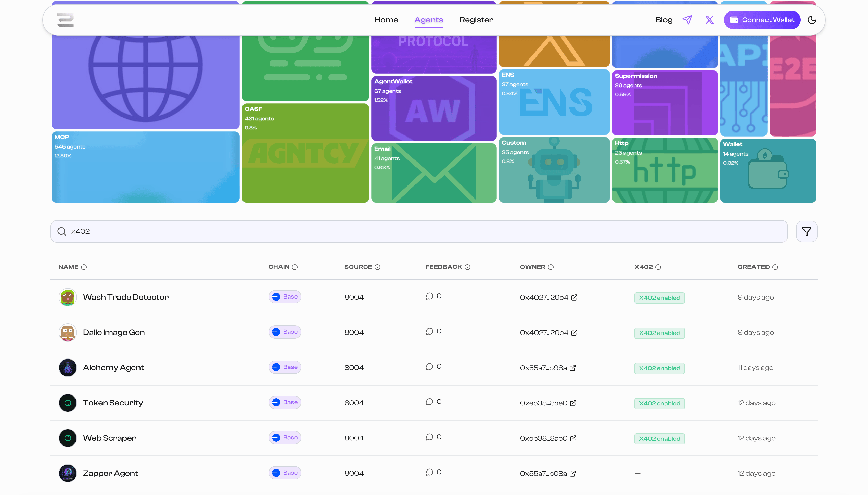Select the ENS 37 agents tile
This screenshot has height=495, width=868.
pyautogui.click(x=554, y=102)
